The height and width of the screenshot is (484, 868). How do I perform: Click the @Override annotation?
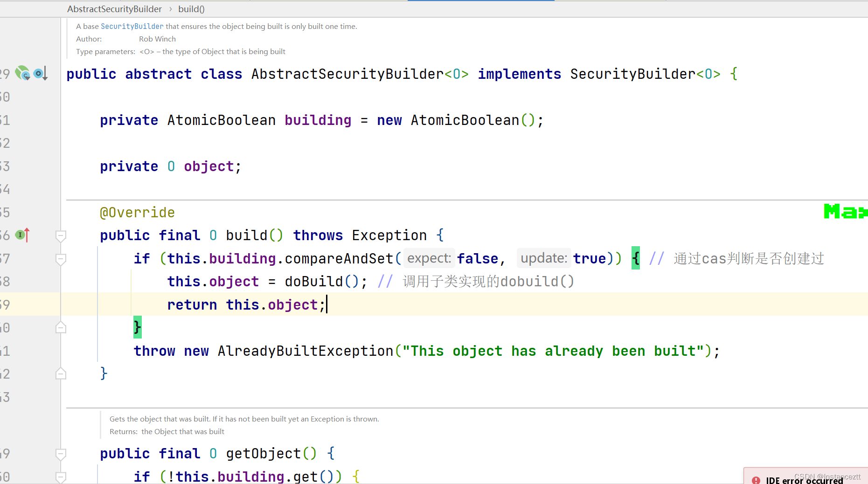[137, 213]
